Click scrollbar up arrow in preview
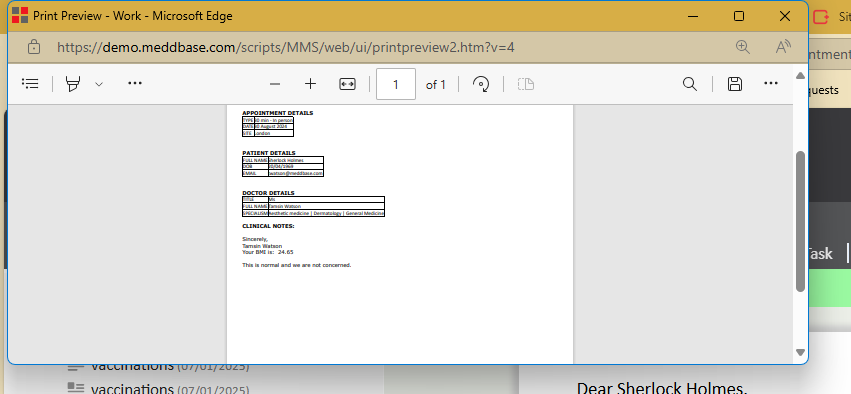The width and height of the screenshot is (851, 394). pyautogui.click(x=800, y=75)
